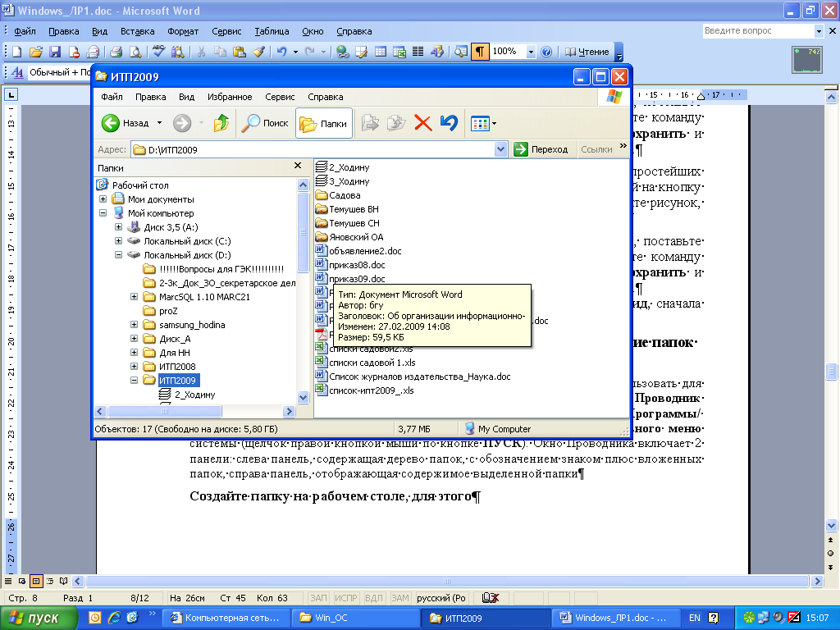Open Print Preview in Word

click(135, 52)
